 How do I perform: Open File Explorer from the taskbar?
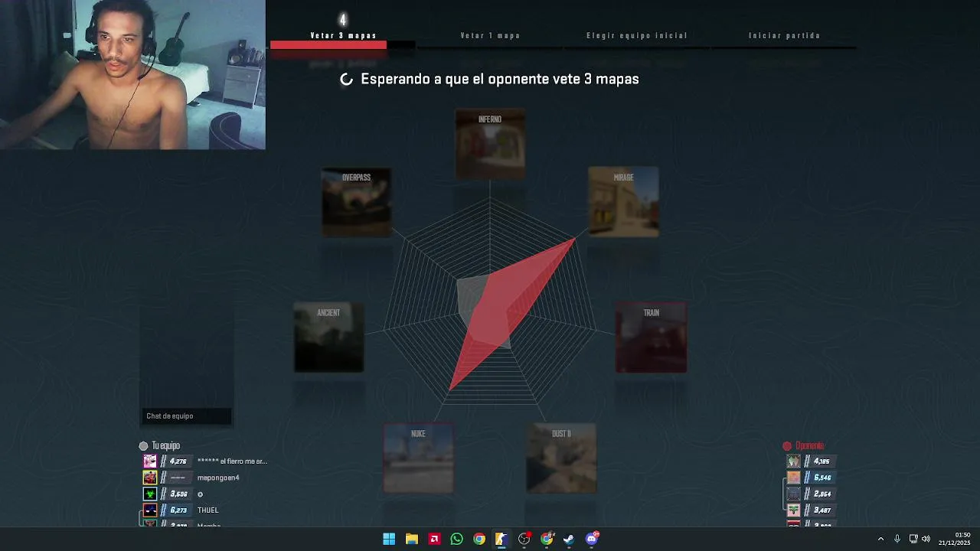pos(411,539)
